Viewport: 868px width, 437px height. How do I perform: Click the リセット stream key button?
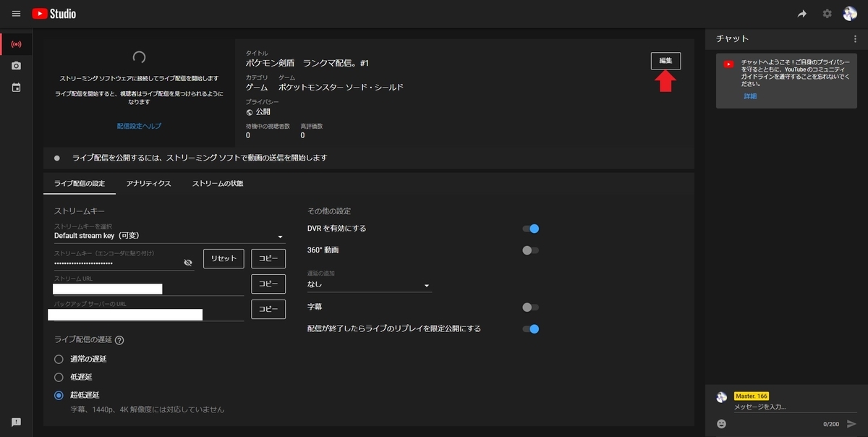(224, 258)
